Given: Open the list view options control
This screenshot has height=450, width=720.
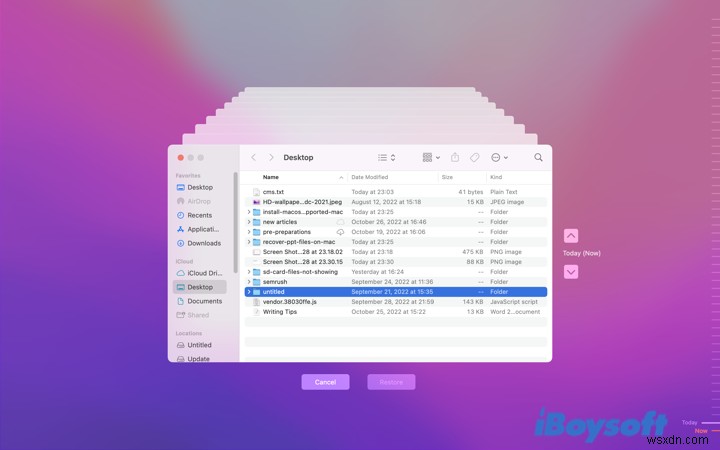Looking at the screenshot, I should pyautogui.click(x=387, y=158).
